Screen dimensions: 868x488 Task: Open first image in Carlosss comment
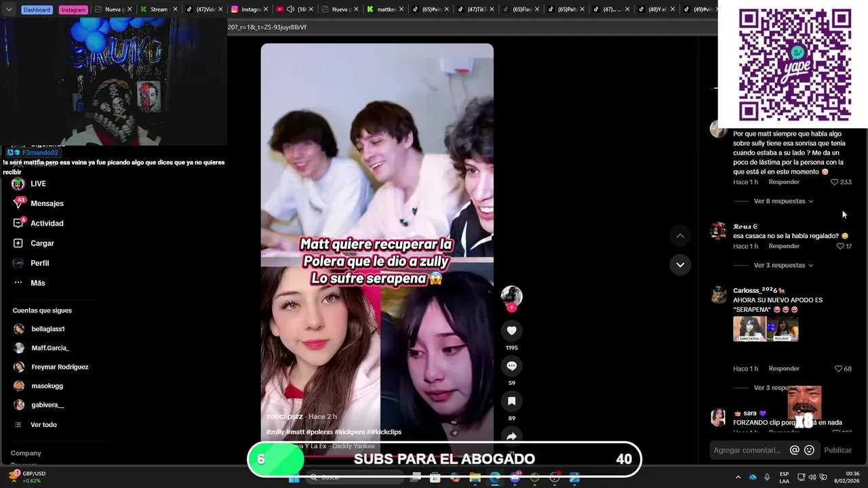click(749, 329)
